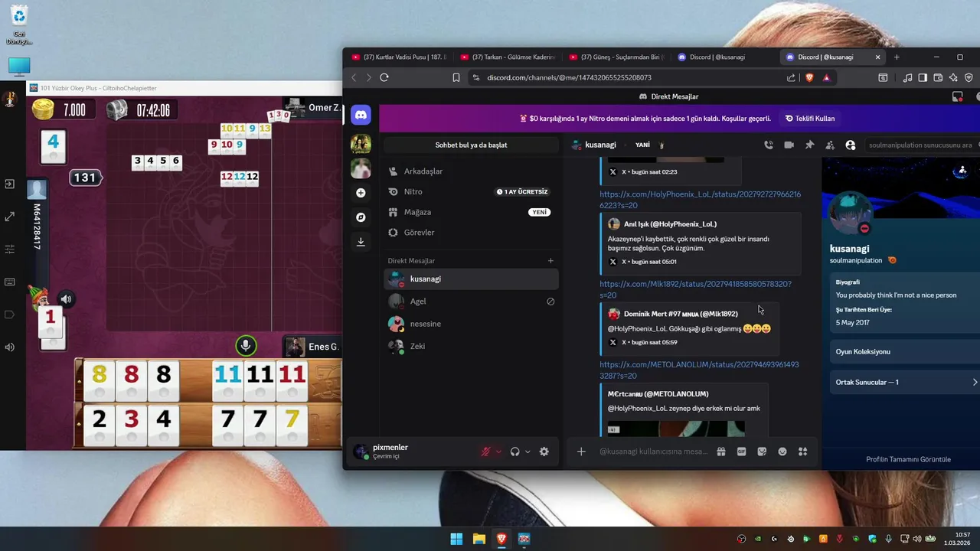The height and width of the screenshot is (551, 980).
Task: Click the Brave Shields lion icon
Action: click(x=809, y=77)
